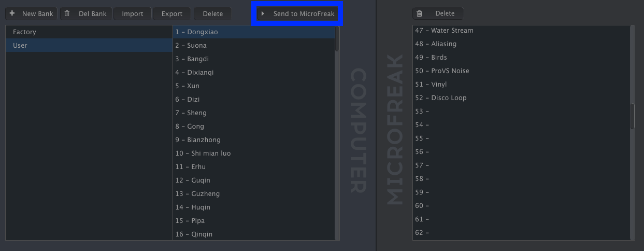Select MicroFreak slot 50 - ProVS Noise
Image resolution: width=644 pixels, height=251 pixels.
[521, 71]
